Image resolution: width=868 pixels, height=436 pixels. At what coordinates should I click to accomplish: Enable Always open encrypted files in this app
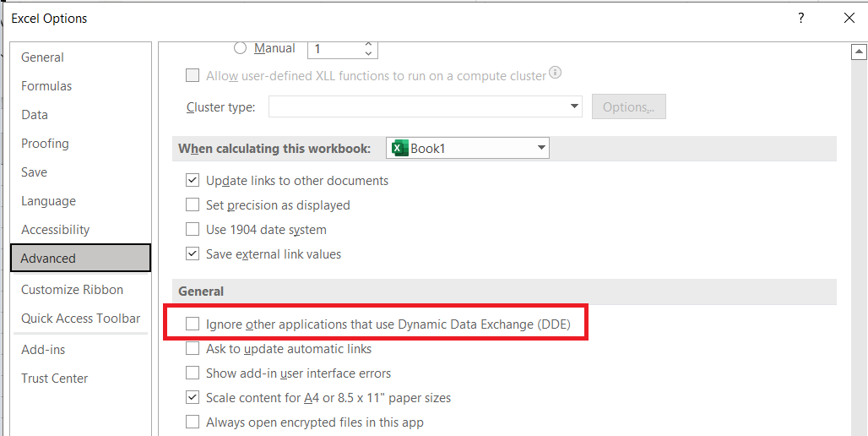click(192, 422)
